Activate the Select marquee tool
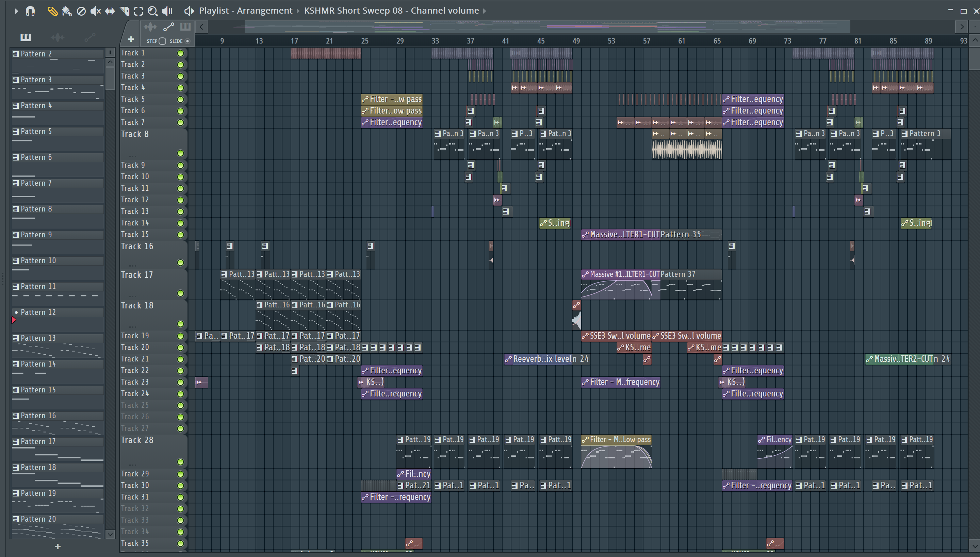Screen dimensions: 980x557 click(x=138, y=11)
